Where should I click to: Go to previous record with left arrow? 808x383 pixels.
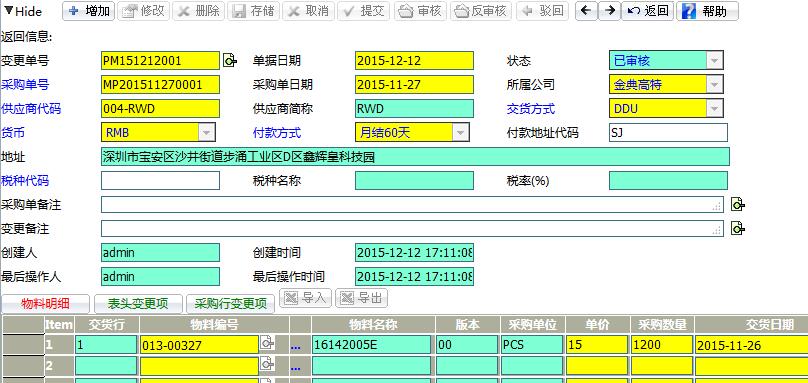tap(586, 11)
